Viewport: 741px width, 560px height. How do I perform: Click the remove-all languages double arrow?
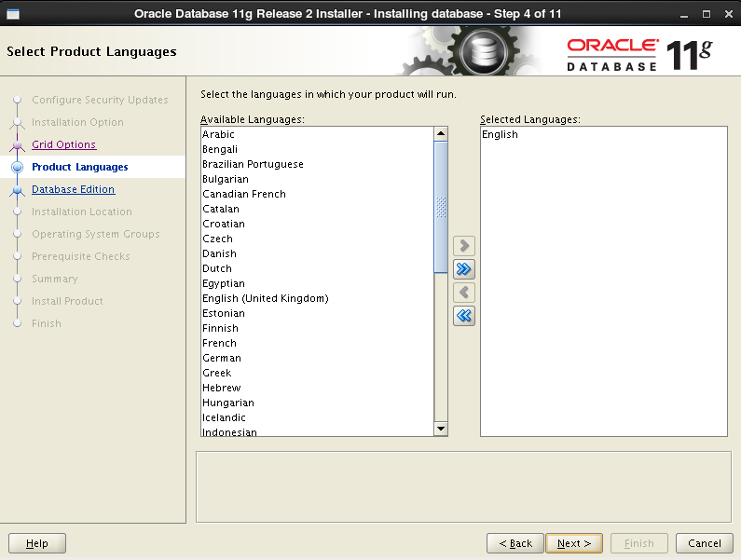coord(464,316)
